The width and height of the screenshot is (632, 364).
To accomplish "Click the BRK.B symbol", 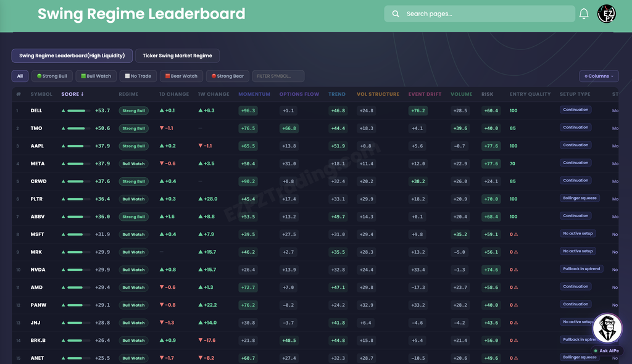I will tap(38, 341).
